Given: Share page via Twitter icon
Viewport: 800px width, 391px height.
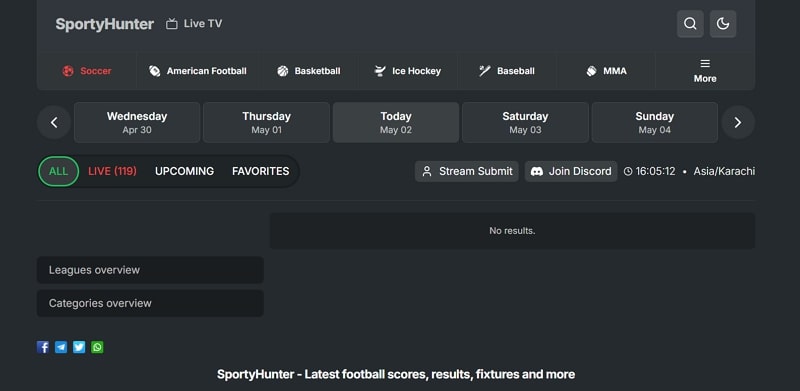Looking at the screenshot, I should [x=79, y=347].
